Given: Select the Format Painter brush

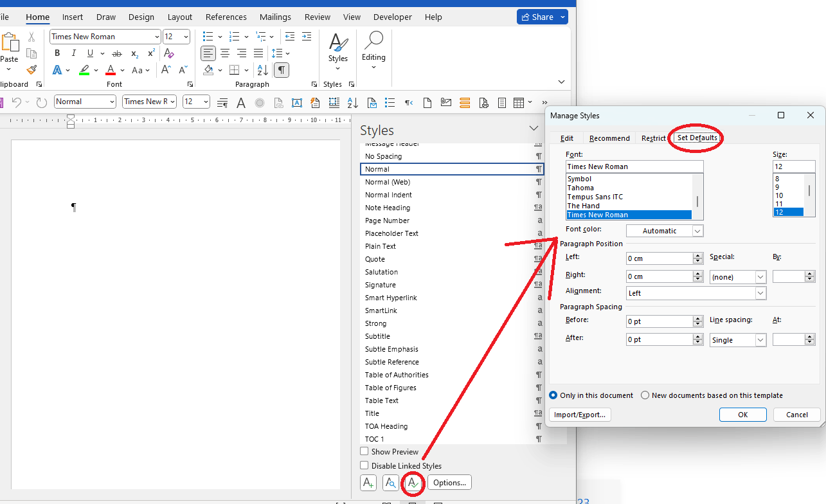Looking at the screenshot, I should tap(31, 69).
